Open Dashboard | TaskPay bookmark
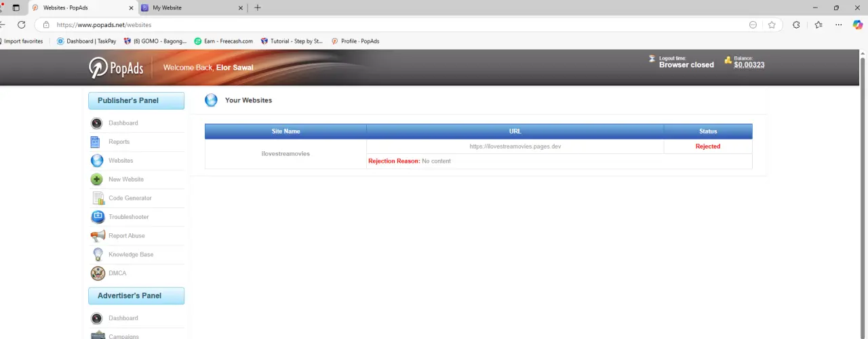 [86, 41]
